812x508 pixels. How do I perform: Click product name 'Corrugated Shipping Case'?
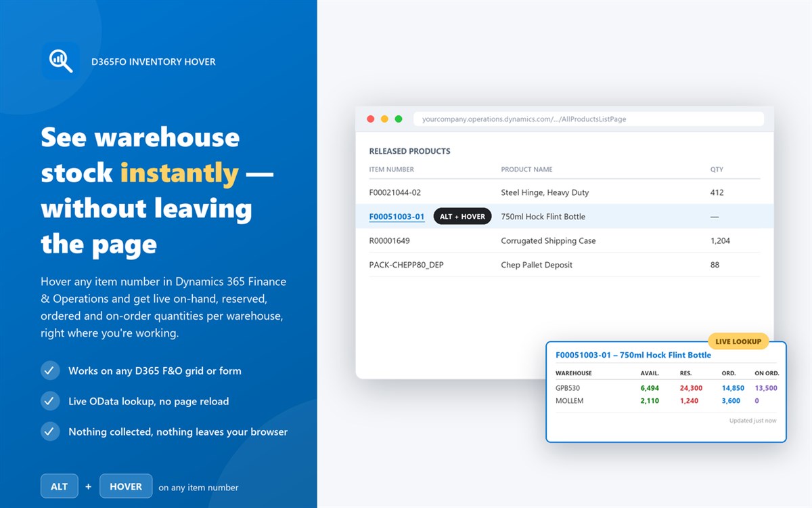pyautogui.click(x=548, y=240)
